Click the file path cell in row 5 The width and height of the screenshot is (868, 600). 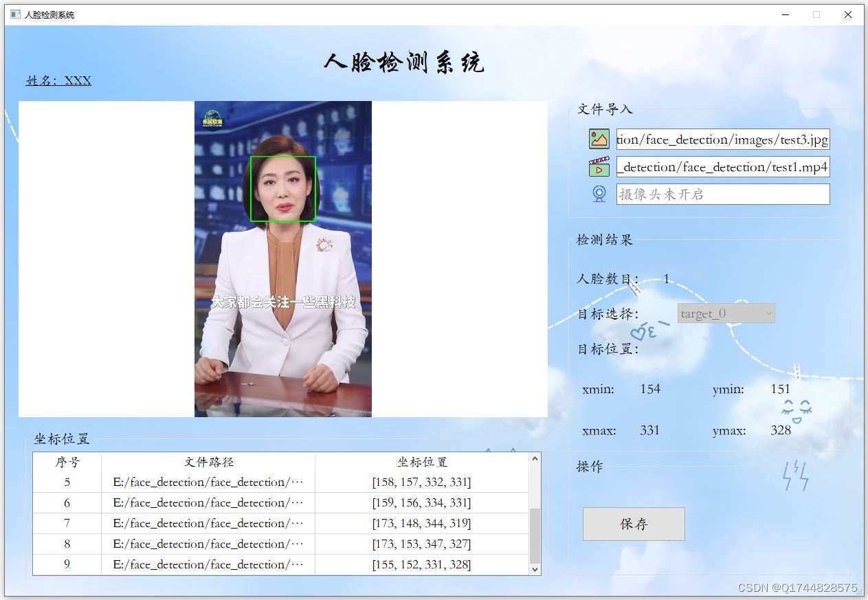[208, 482]
